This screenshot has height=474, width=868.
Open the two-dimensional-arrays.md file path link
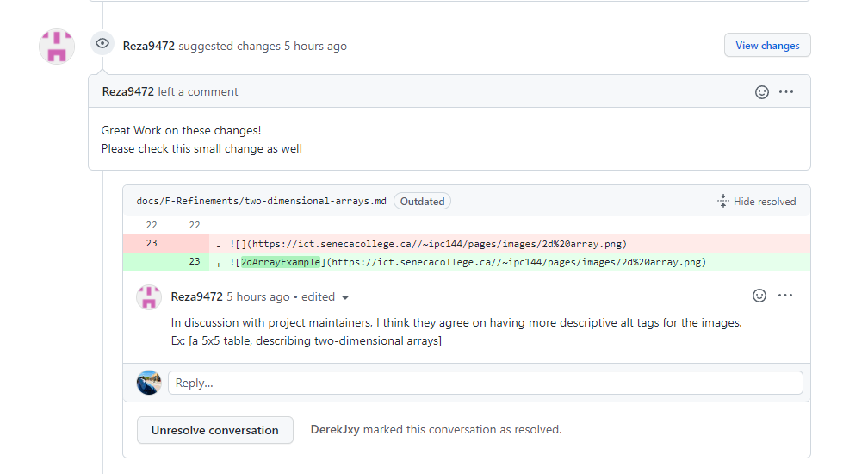pyautogui.click(x=261, y=202)
